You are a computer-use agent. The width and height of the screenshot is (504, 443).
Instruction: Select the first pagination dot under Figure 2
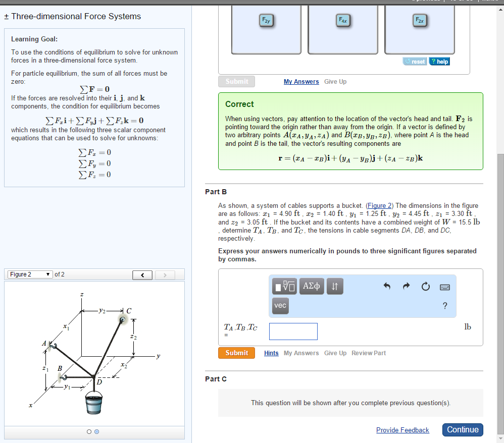coord(89,431)
